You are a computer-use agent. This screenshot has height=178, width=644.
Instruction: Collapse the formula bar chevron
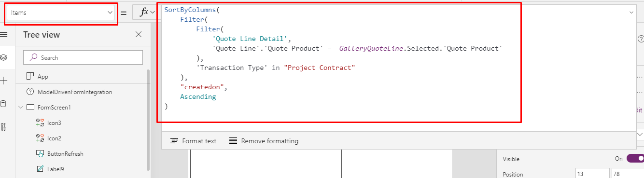pos(631,13)
